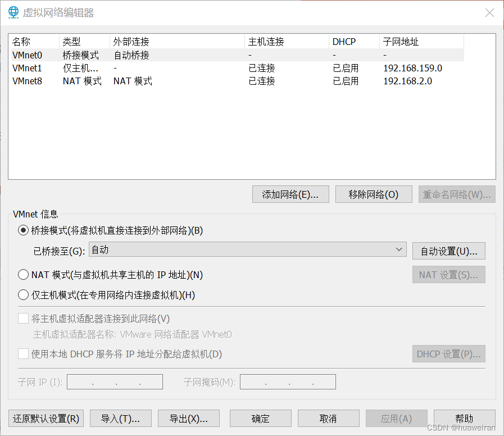504x436 pixels.
Task: Select the NAT 模式 radio button
Action: point(23,275)
